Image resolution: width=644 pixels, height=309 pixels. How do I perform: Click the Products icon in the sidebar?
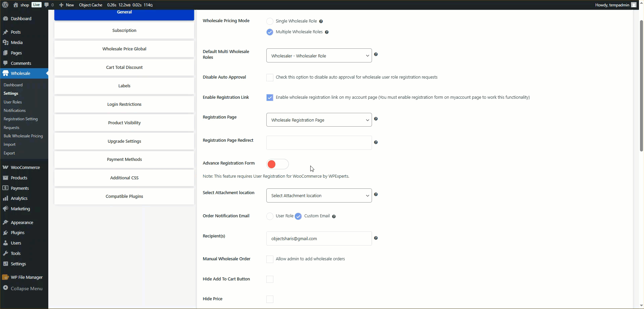pyautogui.click(x=5, y=178)
